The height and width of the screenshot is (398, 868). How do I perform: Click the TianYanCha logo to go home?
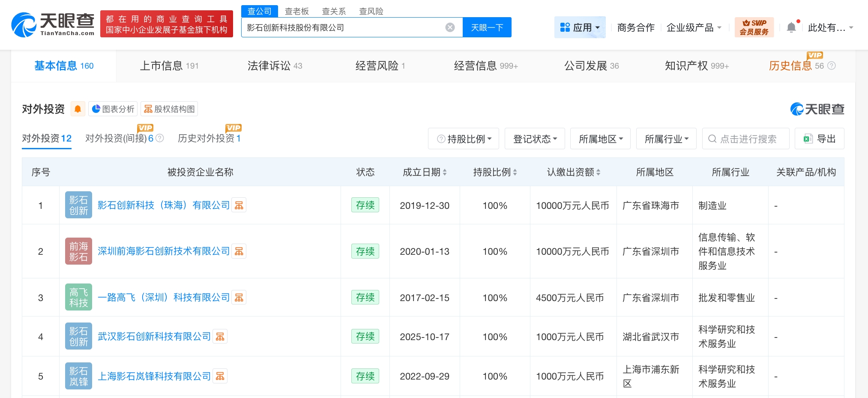[x=53, y=24]
